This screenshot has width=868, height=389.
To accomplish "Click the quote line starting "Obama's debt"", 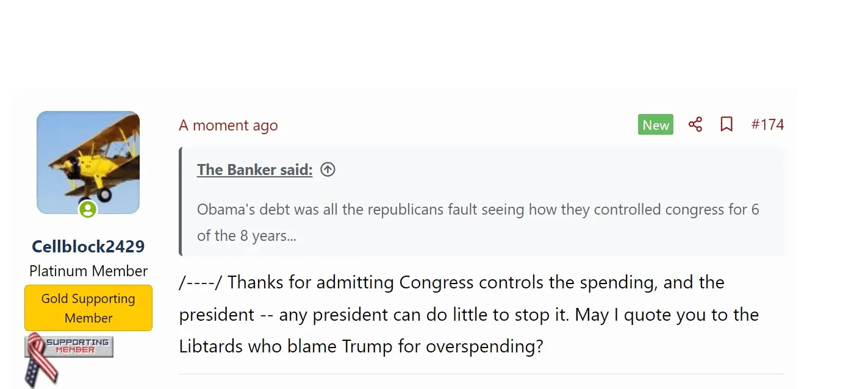I will pos(478,210).
